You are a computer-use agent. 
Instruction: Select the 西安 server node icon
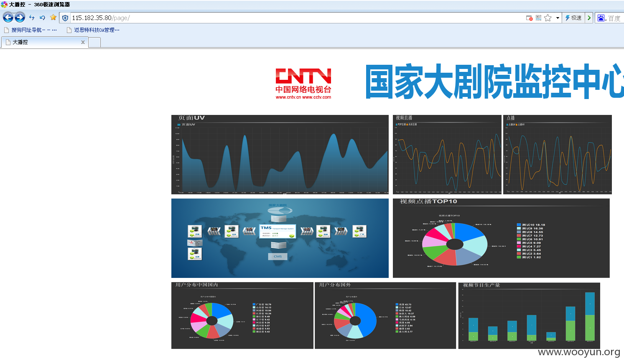point(323,231)
